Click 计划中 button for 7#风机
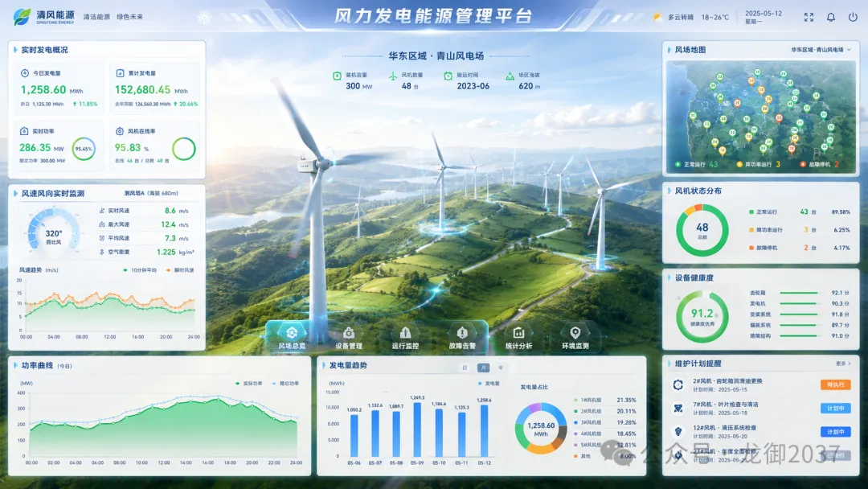This screenshot has height=489, width=868. tap(835, 408)
